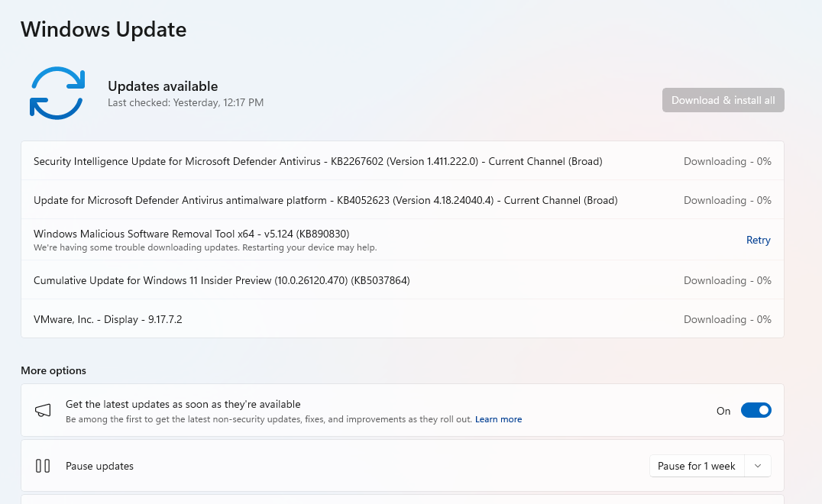Click the Windows Update sync arrows icon
This screenshot has height=504, width=822.
(x=57, y=93)
